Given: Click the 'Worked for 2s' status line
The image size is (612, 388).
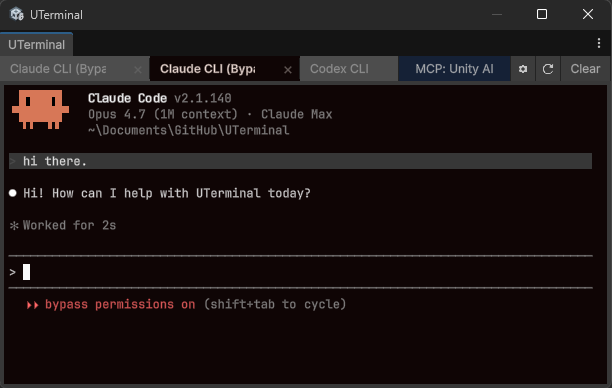Looking at the screenshot, I should 69,225.
